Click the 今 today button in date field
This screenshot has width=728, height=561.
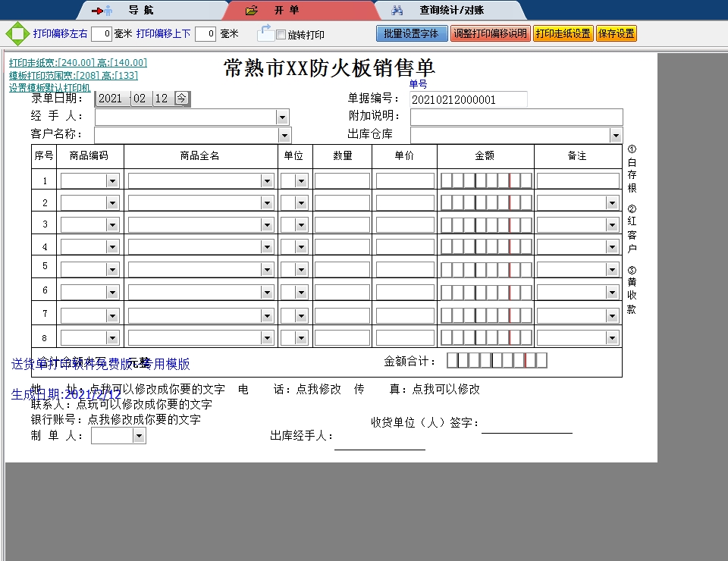182,98
